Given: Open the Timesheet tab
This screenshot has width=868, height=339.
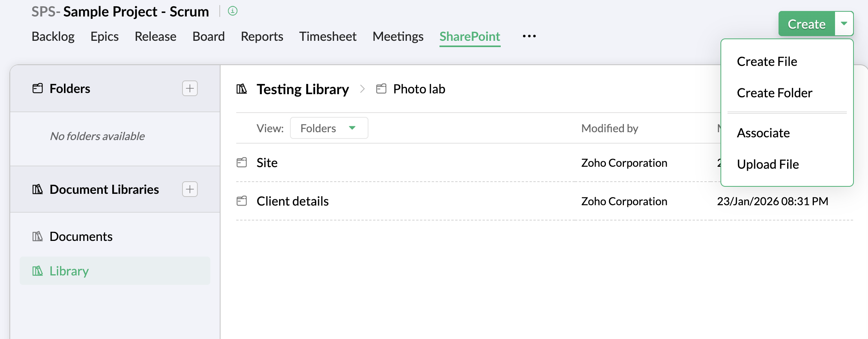Looking at the screenshot, I should click(328, 36).
